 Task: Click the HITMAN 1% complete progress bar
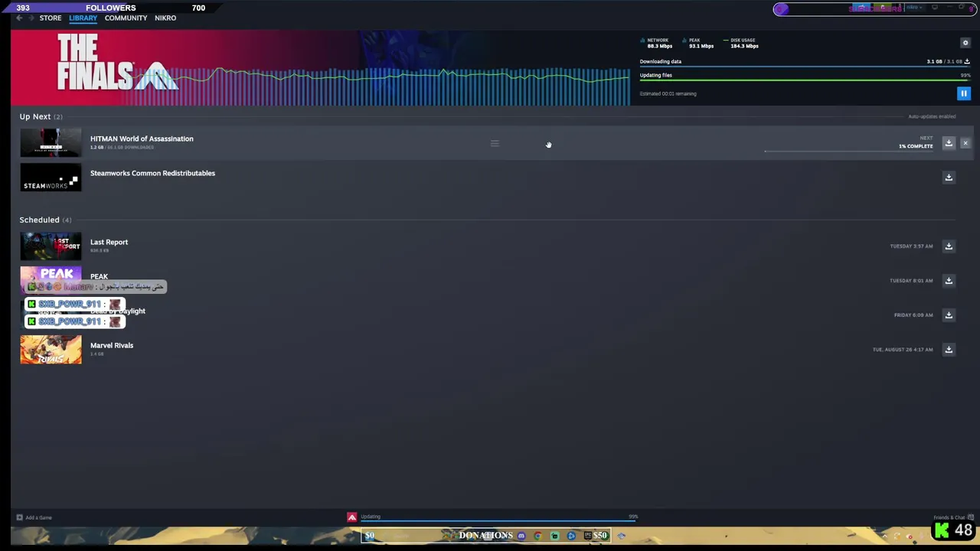pyautogui.click(x=848, y=152)
